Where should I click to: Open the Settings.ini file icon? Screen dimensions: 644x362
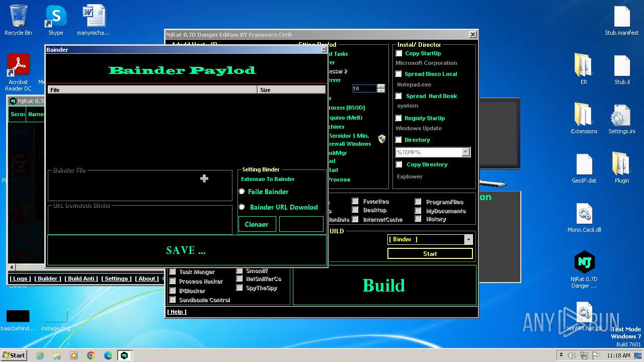[622, 118]
